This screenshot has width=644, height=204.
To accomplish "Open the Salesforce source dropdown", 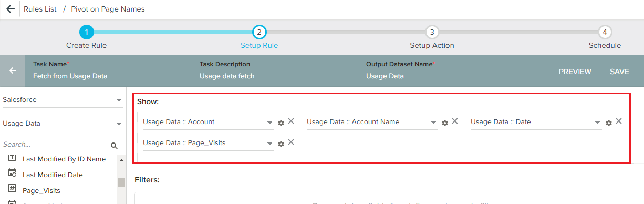I will pyautogui.click(x=63, y=100).
